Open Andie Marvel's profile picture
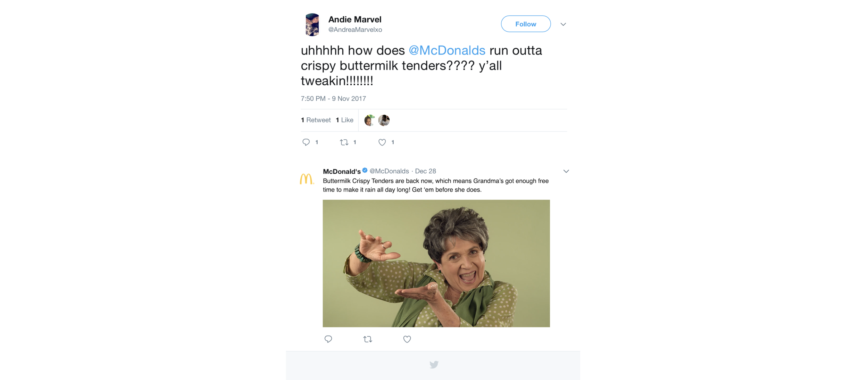The image size is (868, 380). pyautogui.click(x=312, y=25)
